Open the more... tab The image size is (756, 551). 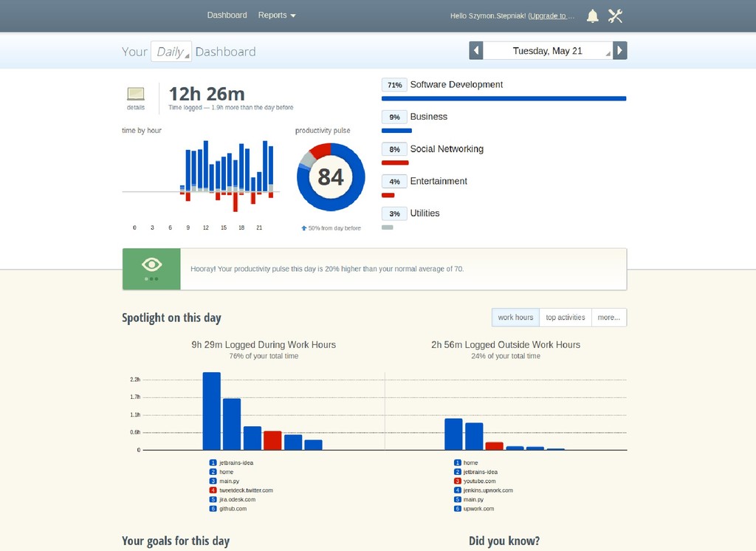point(609,318)
